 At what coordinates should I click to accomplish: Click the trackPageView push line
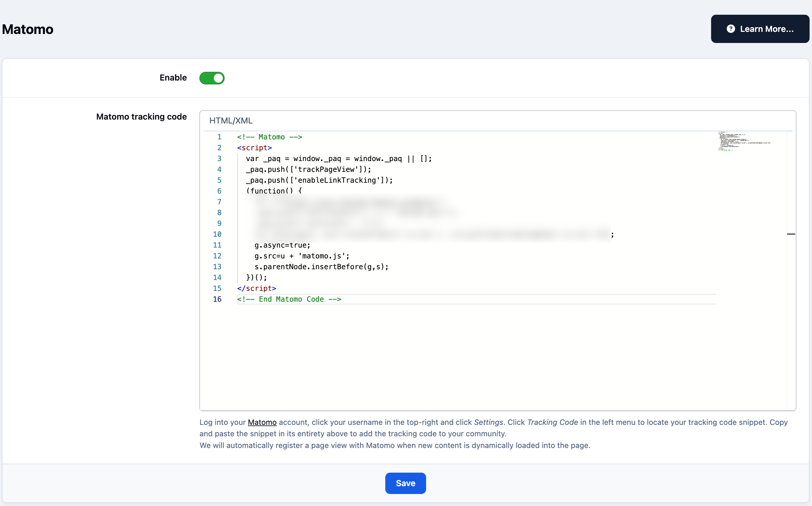(308, 169)
